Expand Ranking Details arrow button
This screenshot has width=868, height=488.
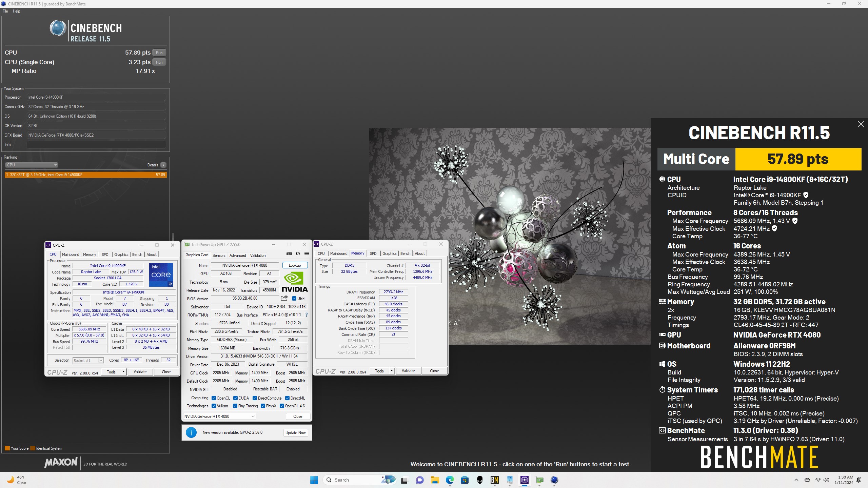(x=163, y=165)
